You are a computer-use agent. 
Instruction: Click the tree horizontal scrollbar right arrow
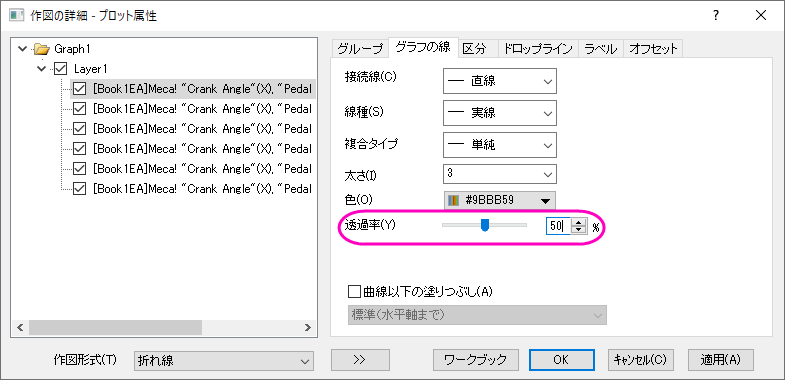(308, 328)
